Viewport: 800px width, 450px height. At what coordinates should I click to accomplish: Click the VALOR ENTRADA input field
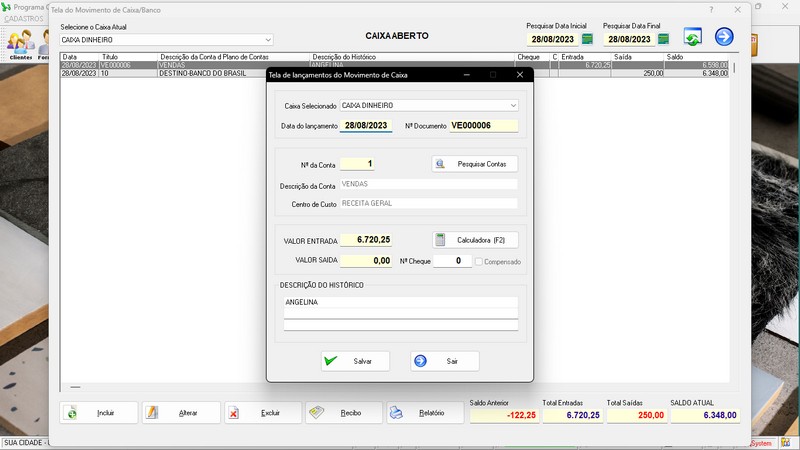click(365, 240)
